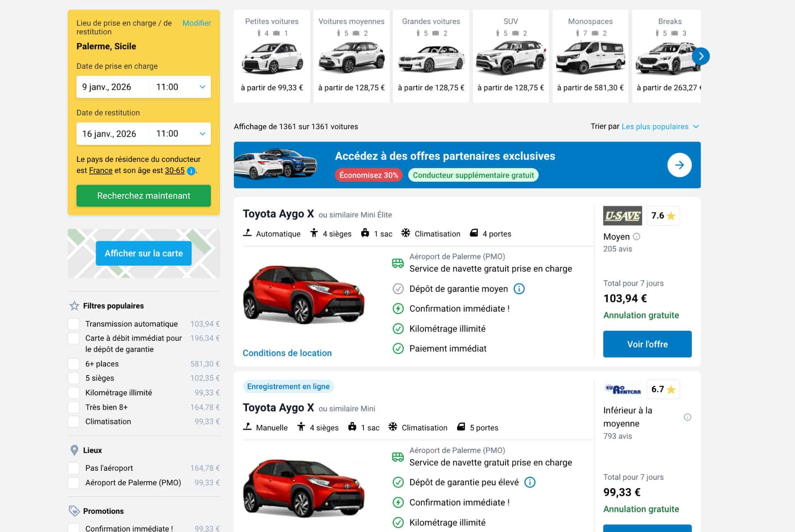
Task: Click the carousel next arrow beside Breaks
Action: coord(701,56)
